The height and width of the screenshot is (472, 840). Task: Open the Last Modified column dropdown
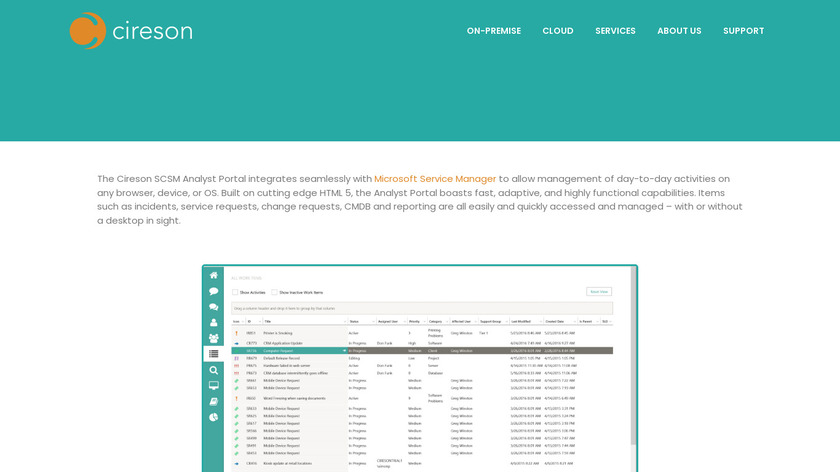(540, 322)
